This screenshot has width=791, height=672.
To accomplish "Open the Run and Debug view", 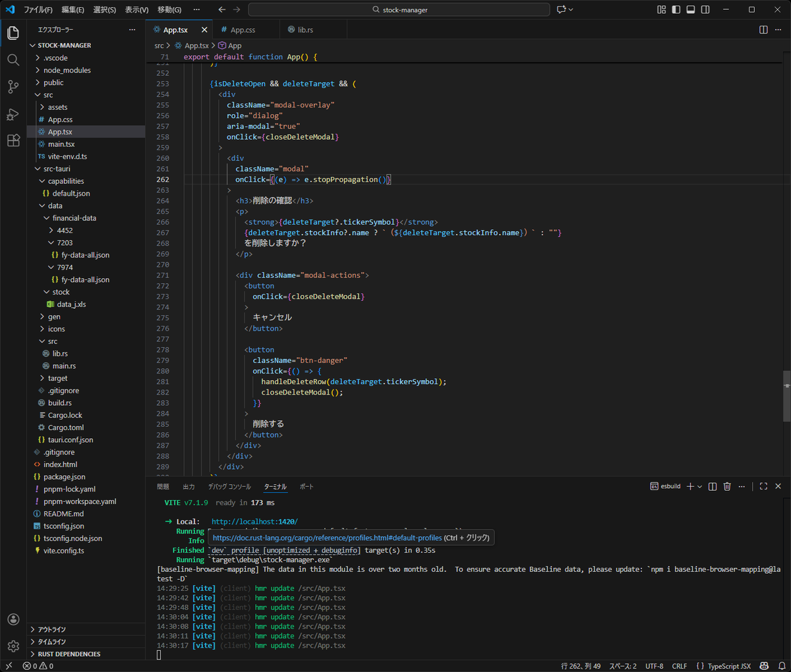I will (13, 114).
